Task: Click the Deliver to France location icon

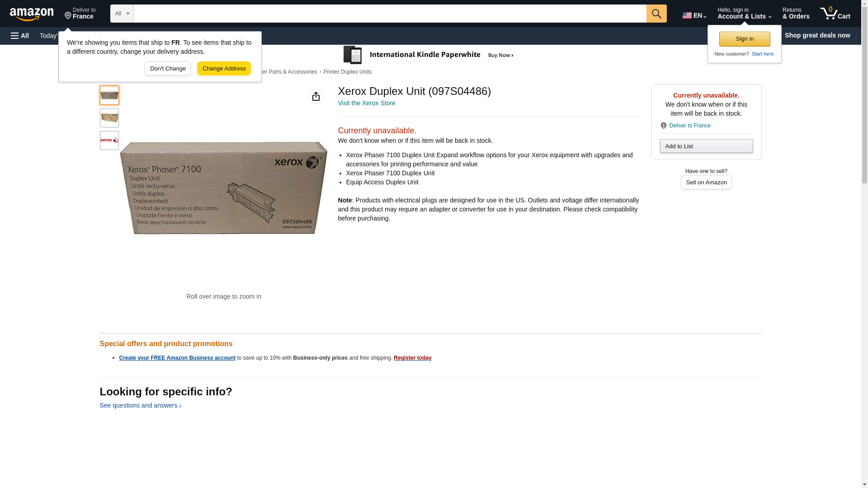Action: 663,126
